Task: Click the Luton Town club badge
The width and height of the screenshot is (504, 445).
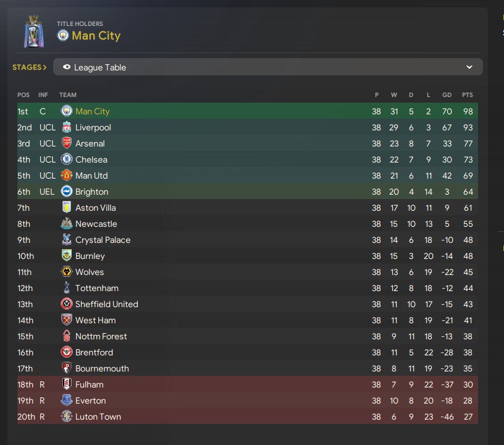Action: 66,417
